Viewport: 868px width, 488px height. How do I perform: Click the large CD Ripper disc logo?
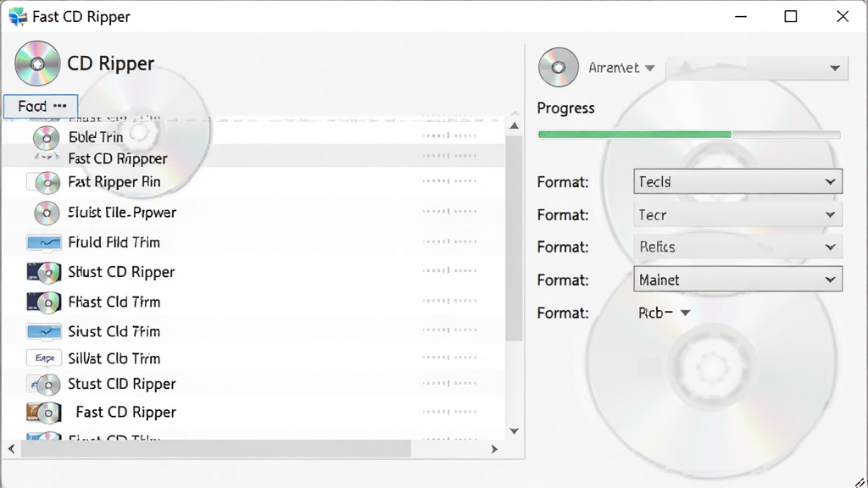click(x=37, y=64)
